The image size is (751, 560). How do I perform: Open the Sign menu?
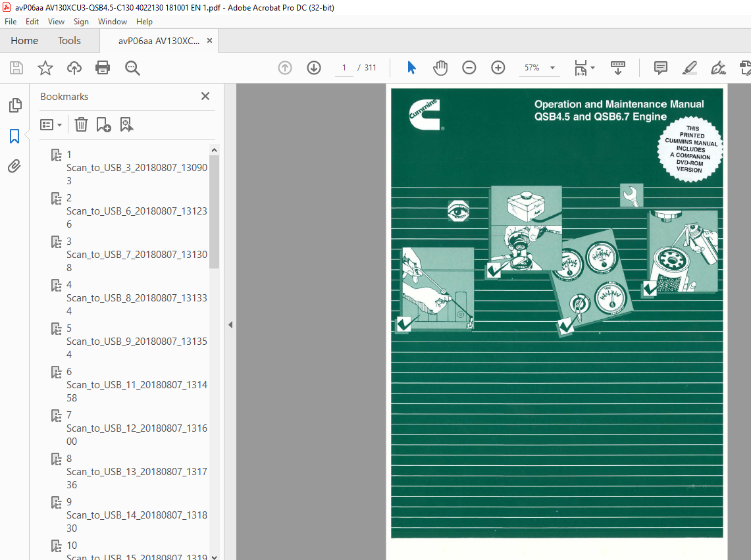coord(81,22)
